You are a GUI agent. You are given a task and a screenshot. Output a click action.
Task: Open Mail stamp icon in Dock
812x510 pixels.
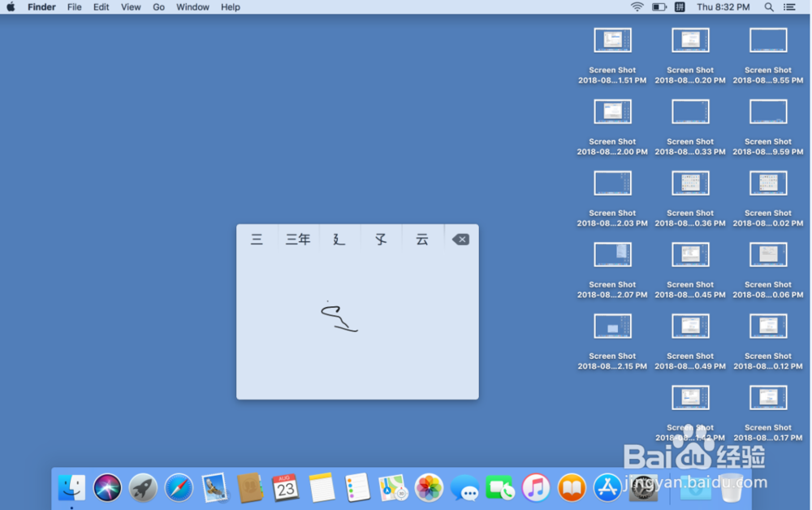tap(214, 487)
